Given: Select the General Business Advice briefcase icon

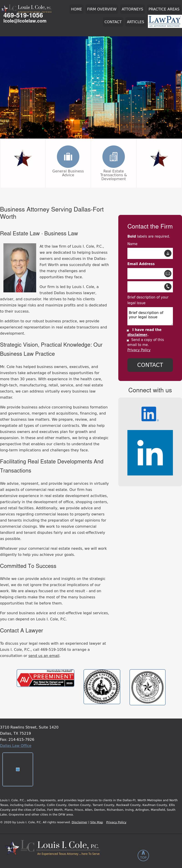Looking at the screenshot, I should coord(68,156).
